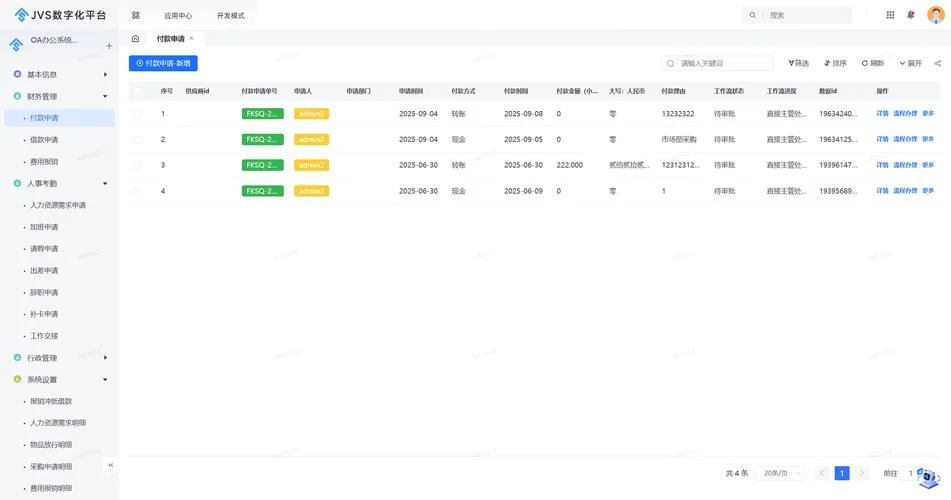Click 详情 link in row 4
Screen dimensions: 951x500
click(882, 191)
